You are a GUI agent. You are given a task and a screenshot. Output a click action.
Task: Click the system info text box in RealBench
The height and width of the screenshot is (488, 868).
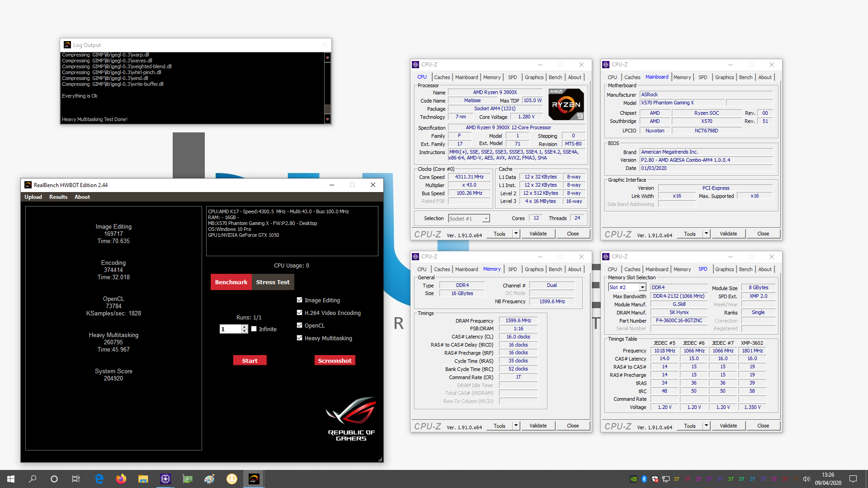click(x=292, y=231)
